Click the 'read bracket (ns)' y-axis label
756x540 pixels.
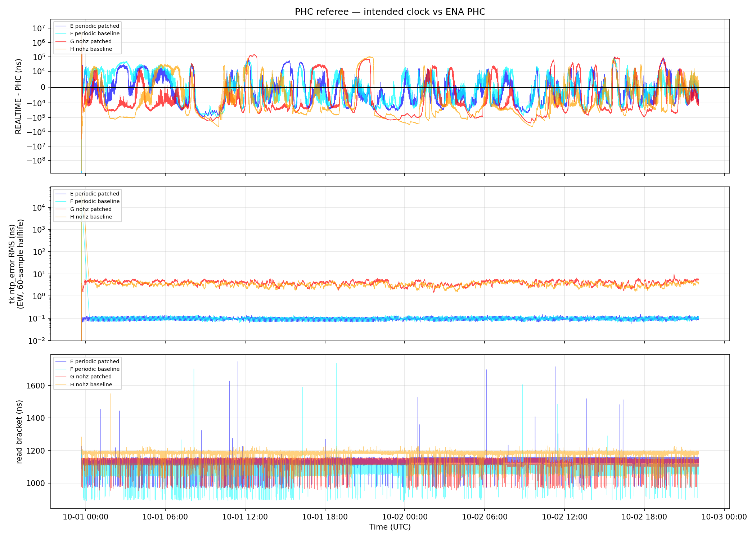(x=19, y=432)
